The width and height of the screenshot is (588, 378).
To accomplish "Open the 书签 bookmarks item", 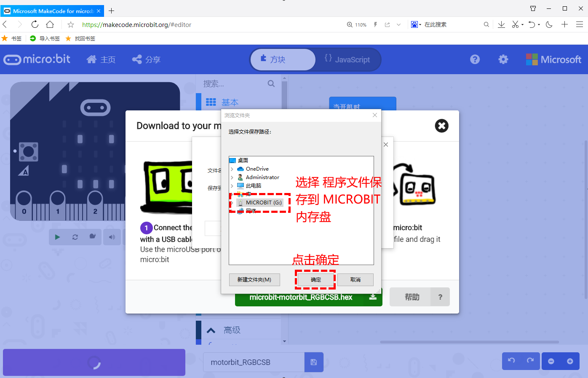I will (12, 38).
